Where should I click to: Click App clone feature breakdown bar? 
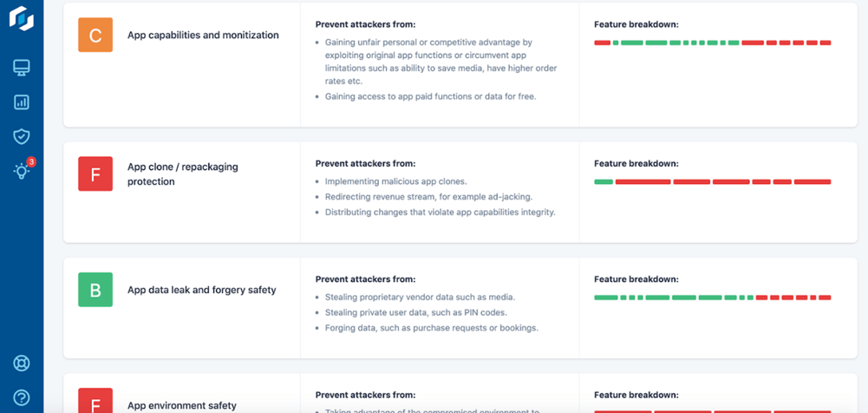(713, 181)
